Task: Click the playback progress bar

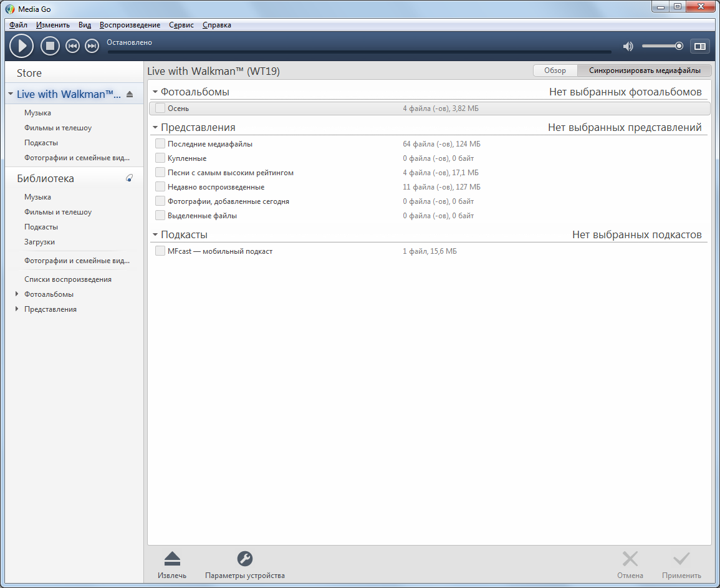Action: click(x=360, y=52)
